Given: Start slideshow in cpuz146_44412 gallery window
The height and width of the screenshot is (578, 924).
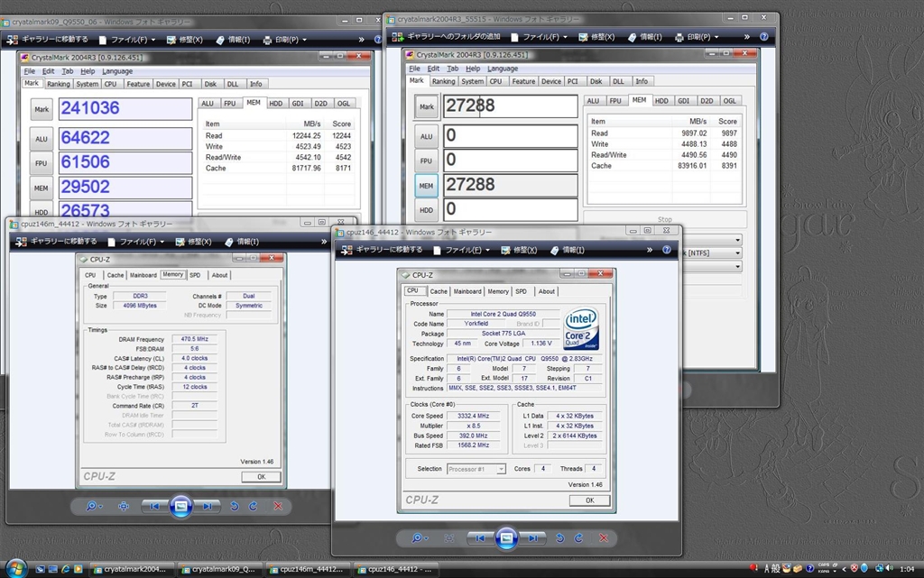Looking at the screenshot, I should (506, 538).
